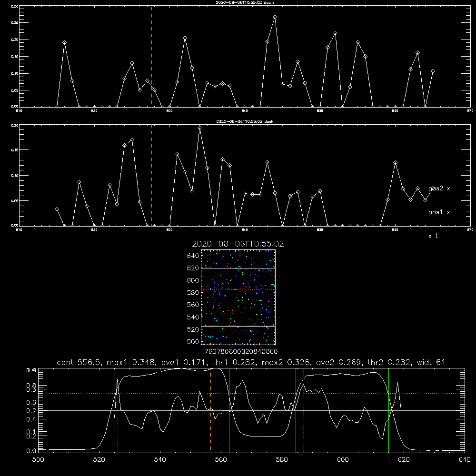
Task: Click the '620' x-axis label of bottom plot
Action: tap(404, 460)
